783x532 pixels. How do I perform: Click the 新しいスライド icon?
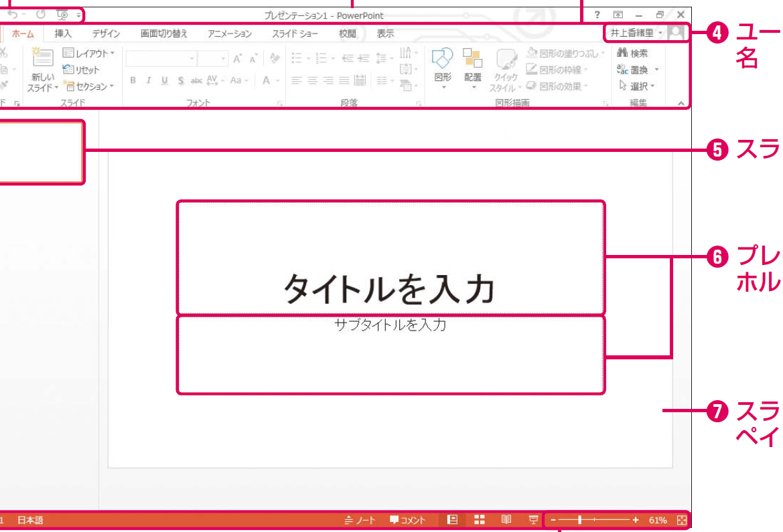[42, 58]
